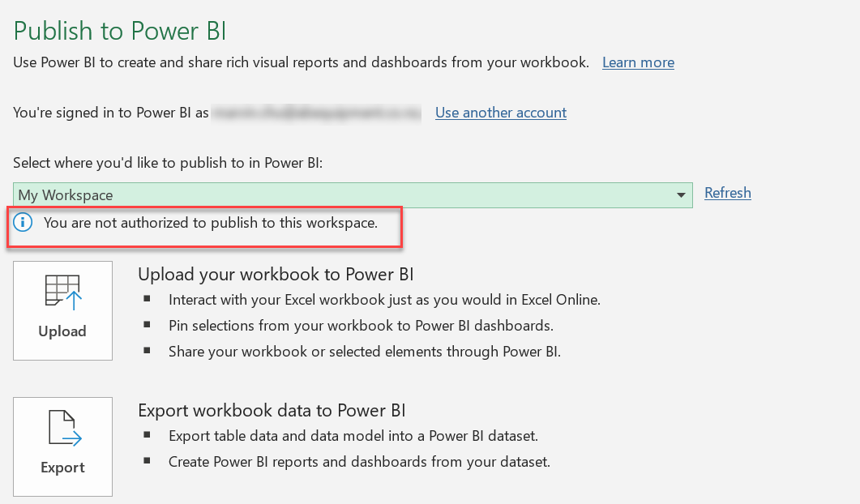Click 'Share your workbook or selected elements' bullet
The height and width of the screenshot is (504, 860).
click(x=365, y=352)
